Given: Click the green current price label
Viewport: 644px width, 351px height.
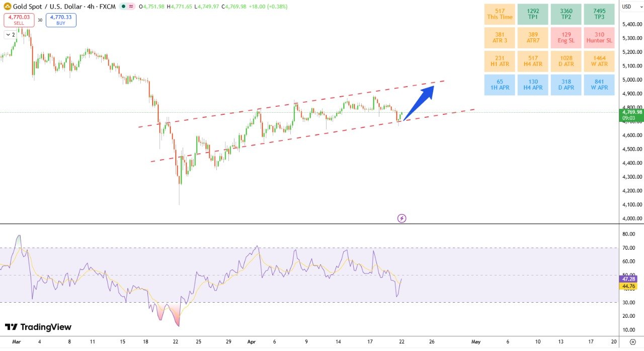Looking at the screenshot, I should click(631, 115).
